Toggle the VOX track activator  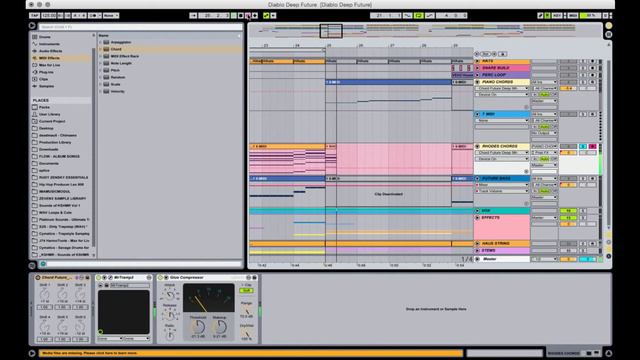[x=568, y=211]
